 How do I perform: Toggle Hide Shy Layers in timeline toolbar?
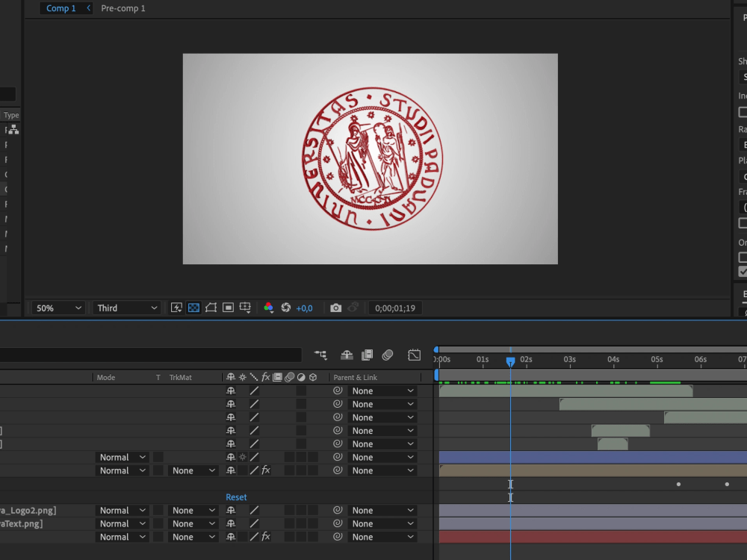[x=347, y=355]
